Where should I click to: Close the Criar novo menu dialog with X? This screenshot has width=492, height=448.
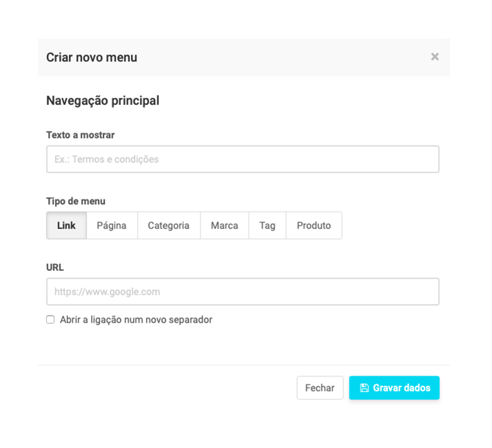coord(435,57)
